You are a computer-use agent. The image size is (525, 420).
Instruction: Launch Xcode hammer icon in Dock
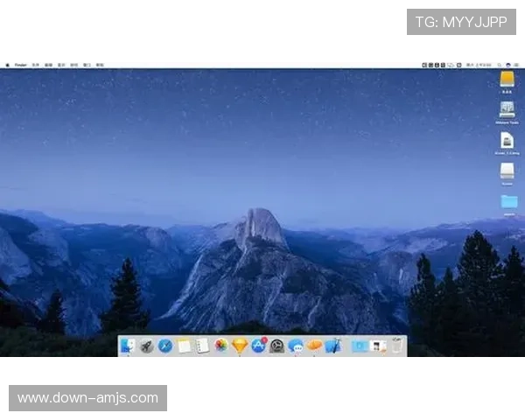(x=332, y=346)
